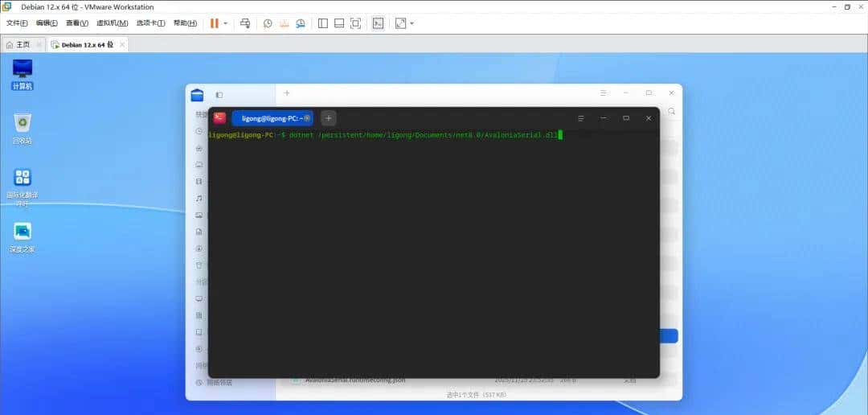Open the 文件(F) menu
The image size is (868, 415).
[x=17, y=23]
